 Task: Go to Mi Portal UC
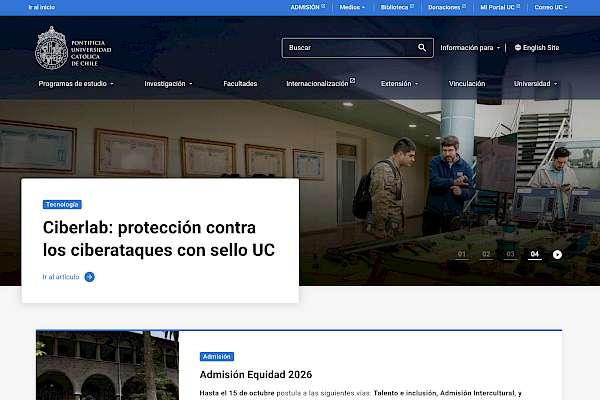click(x=500, y=7)
